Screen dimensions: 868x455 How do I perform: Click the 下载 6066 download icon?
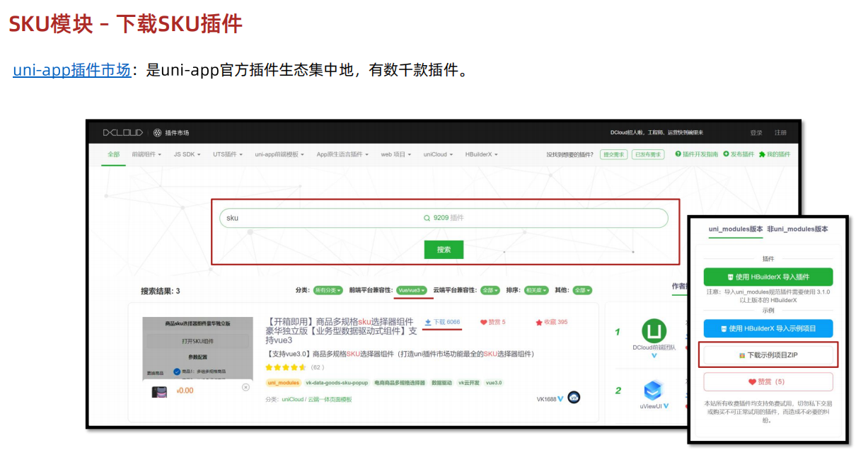click(x=428, y=322)
